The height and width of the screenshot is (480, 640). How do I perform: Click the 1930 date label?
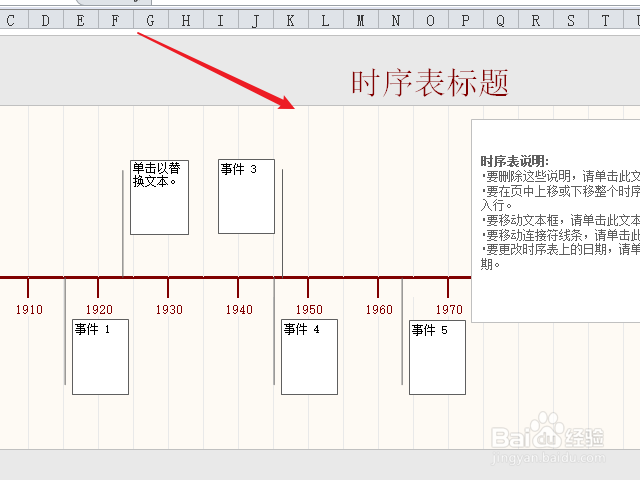[169, 310]
